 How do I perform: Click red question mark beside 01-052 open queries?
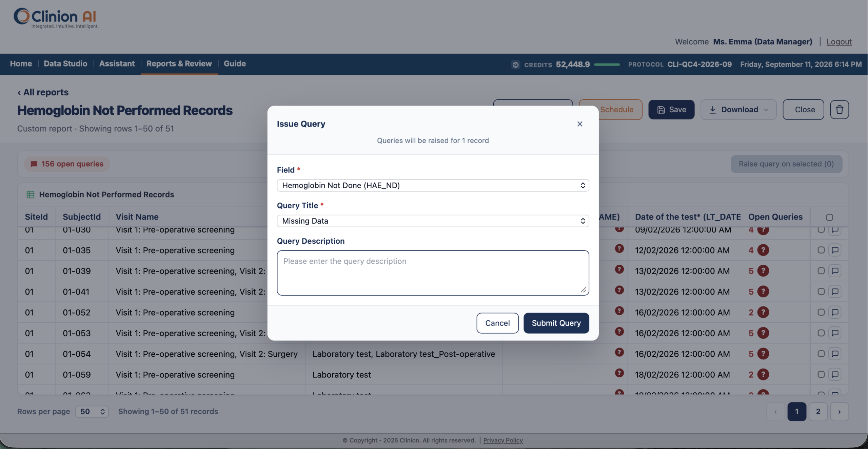pyautogui.click(x=763, y=312)
